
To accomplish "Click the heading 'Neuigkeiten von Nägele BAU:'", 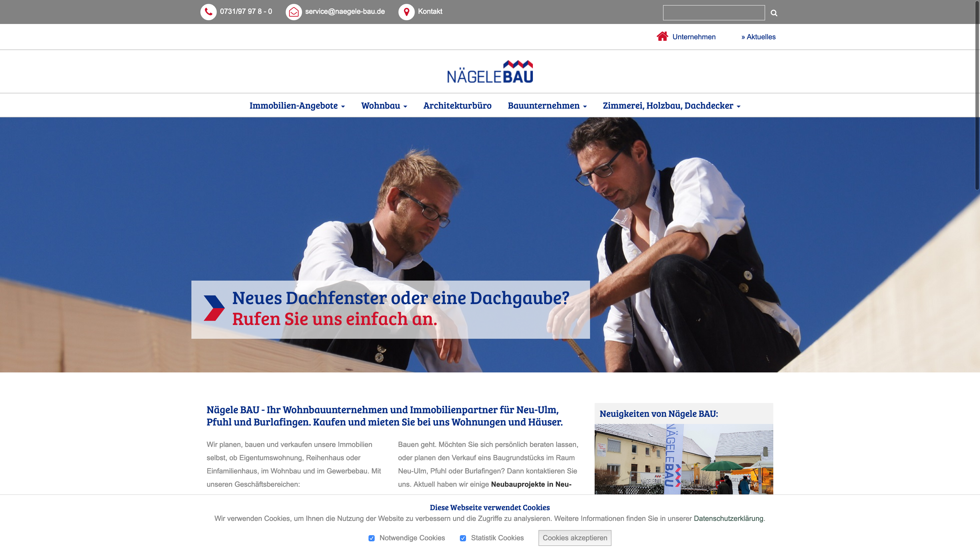I will (658, 414).
